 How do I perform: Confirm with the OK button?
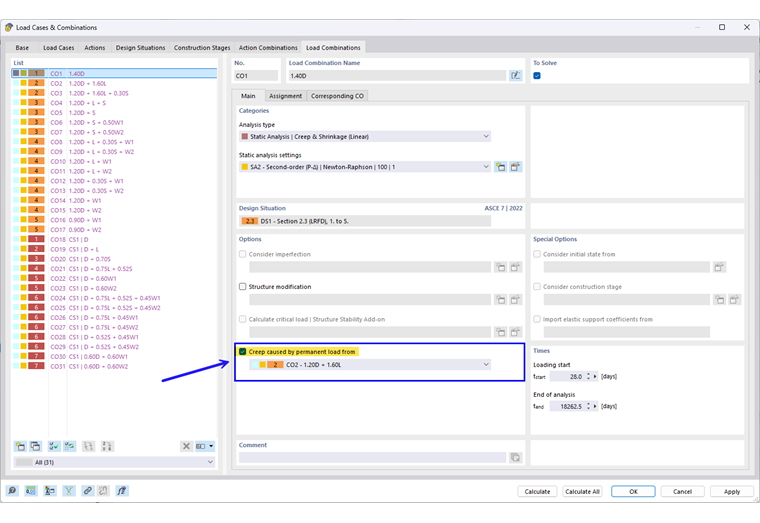tap(633, 491)
